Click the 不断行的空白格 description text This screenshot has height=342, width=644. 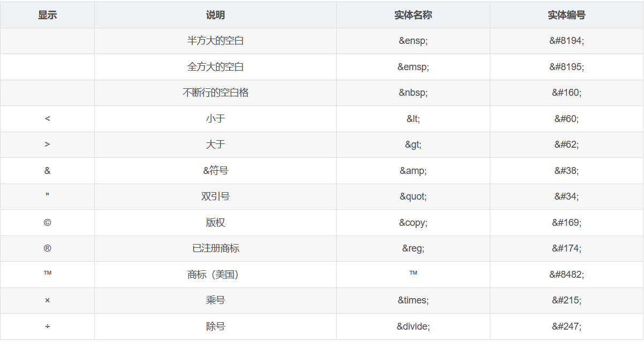pos(215,93)
